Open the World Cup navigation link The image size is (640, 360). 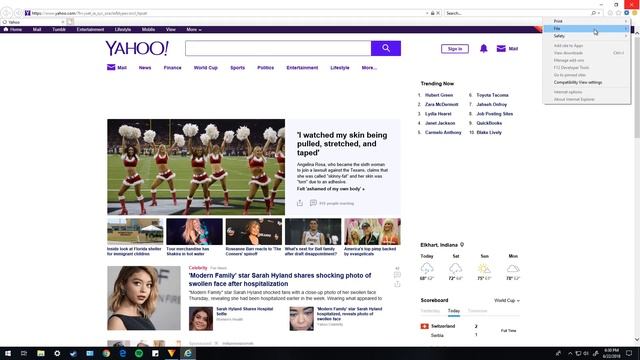click(x=206, y=68)
